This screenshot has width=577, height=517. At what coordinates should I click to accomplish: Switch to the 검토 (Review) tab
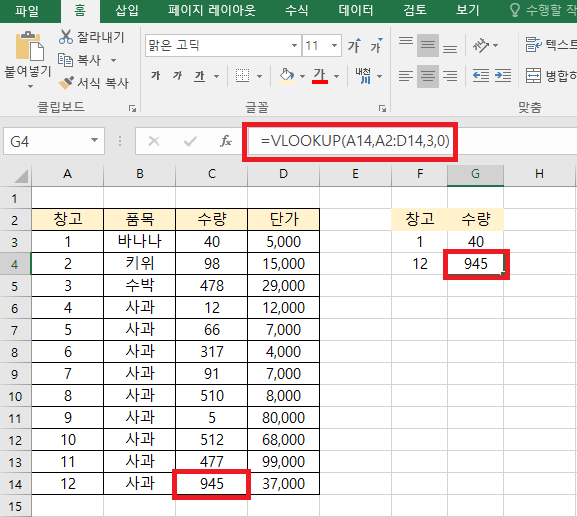[x=415, y=11]
